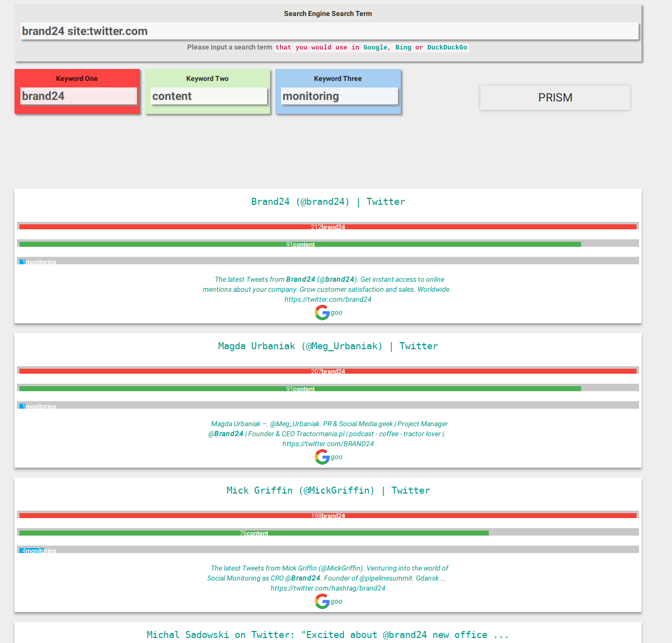Viewport: 672px width, 643px height.
Task: Click the https://twitter.com/BRAND24 URL in Magda result
Action: [328, 444]
